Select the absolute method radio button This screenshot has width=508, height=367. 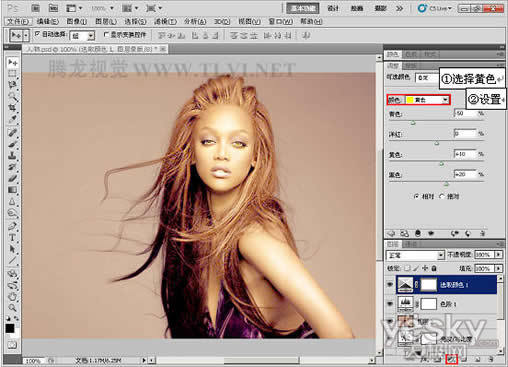pos(442,196)
